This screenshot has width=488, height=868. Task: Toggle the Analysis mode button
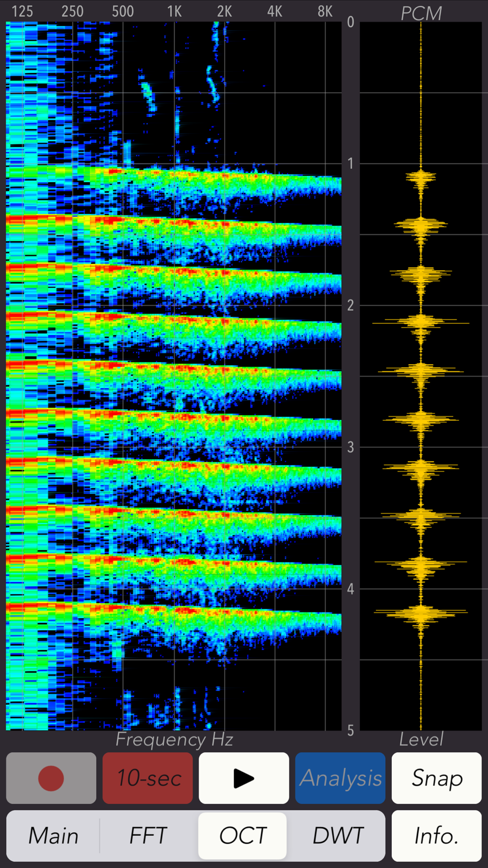340,778
